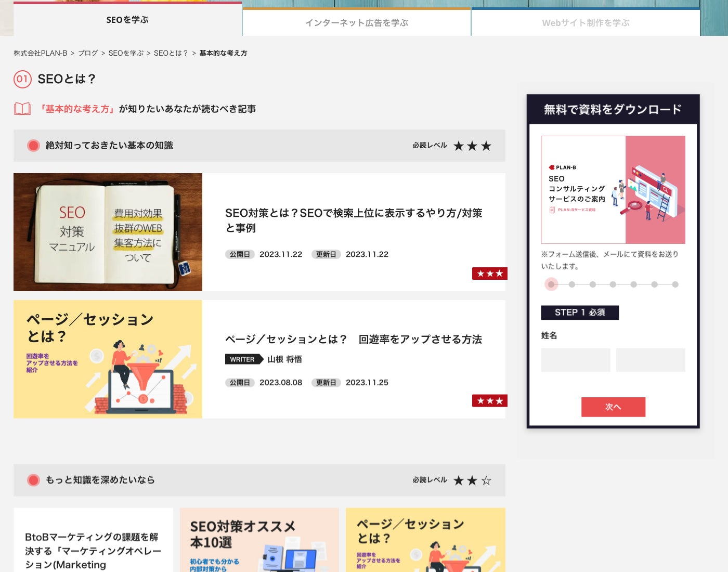
Task: Click the red dot beside もっと知識を深めたいなら
Action: pos(33,480)
